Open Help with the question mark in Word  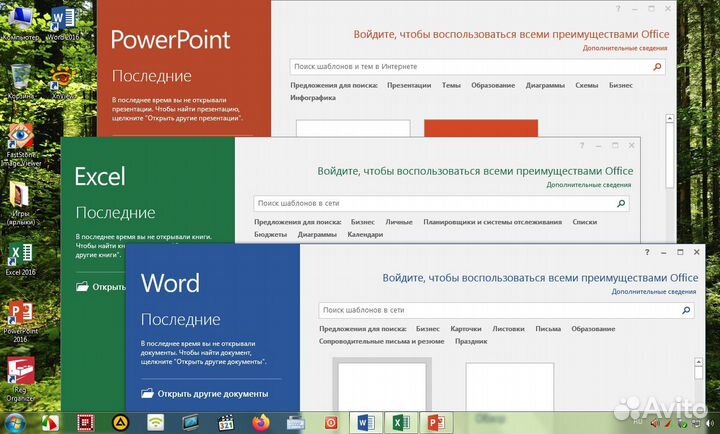click(647, 252)
